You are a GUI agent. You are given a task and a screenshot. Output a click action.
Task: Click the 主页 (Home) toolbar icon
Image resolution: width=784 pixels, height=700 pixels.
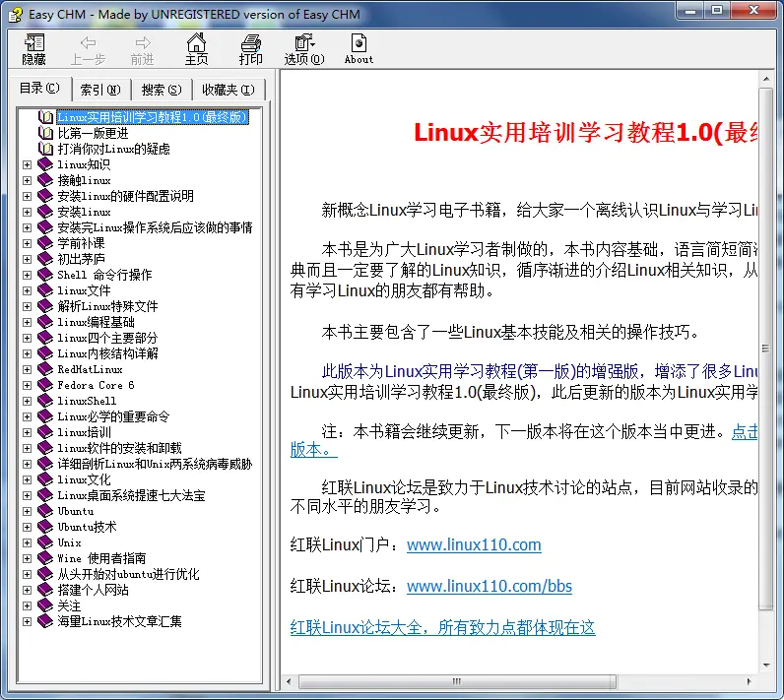tap(197, 49)
